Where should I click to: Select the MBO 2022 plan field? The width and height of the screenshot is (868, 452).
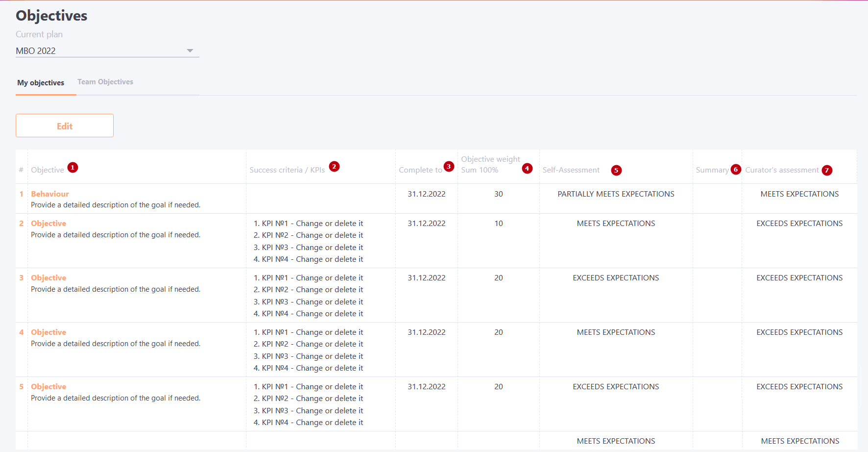pos(107,51)
